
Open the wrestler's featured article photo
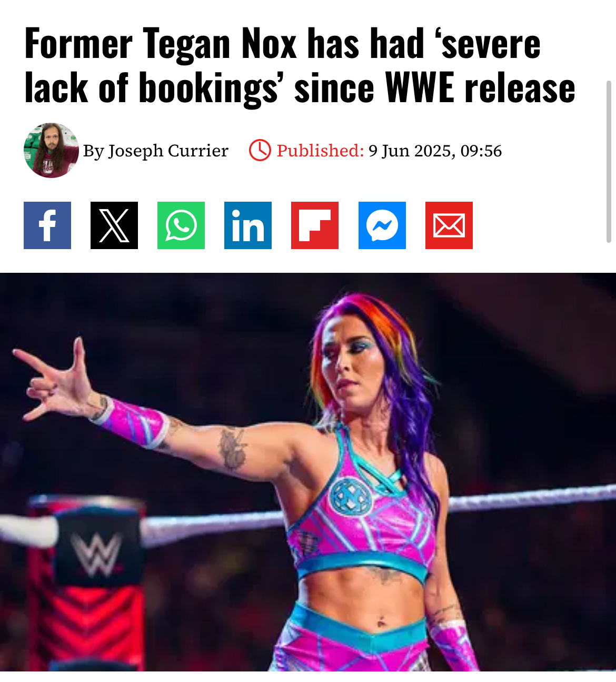[308, 472]
